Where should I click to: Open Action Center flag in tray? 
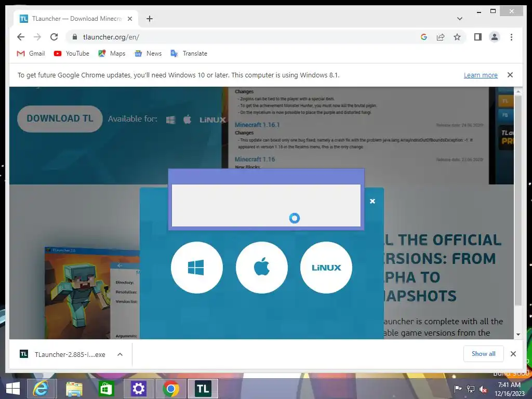[x=458, y=389]
